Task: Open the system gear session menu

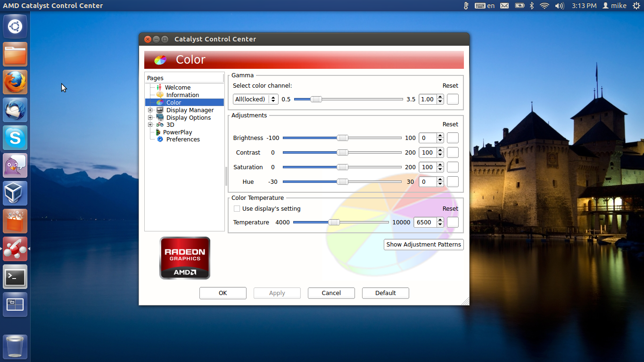Action: [x=636, y=6]
